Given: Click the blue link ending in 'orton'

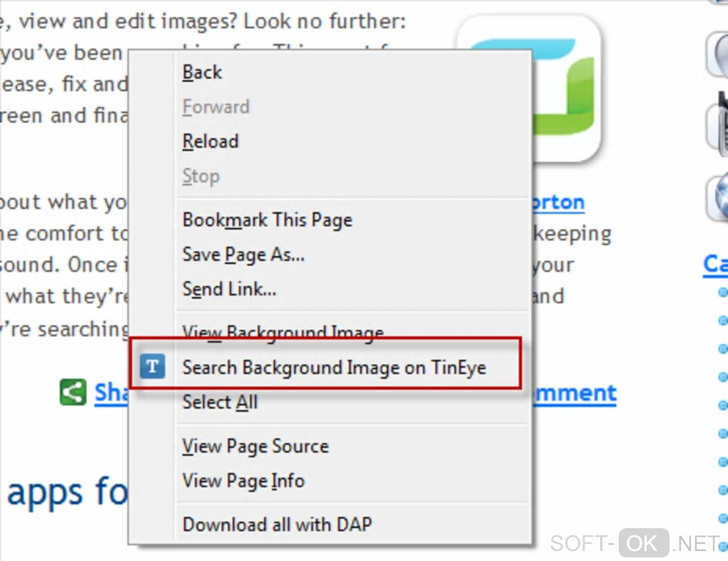Looking at the screenshot, I should (558, 203).
